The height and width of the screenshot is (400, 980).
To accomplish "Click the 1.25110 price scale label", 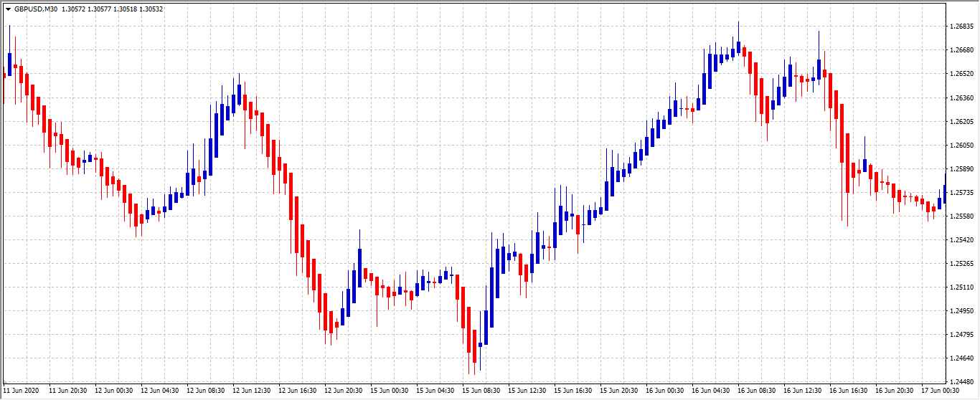I will pos(960,287).
